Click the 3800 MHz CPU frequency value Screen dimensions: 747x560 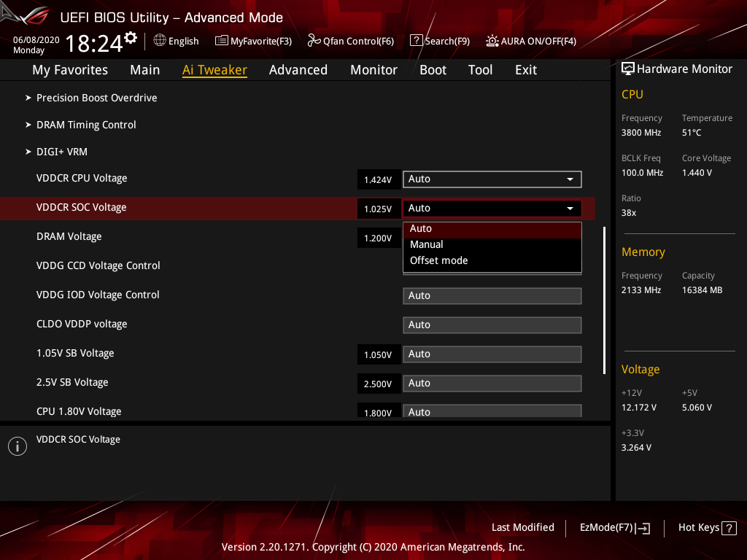pos(641,133)
